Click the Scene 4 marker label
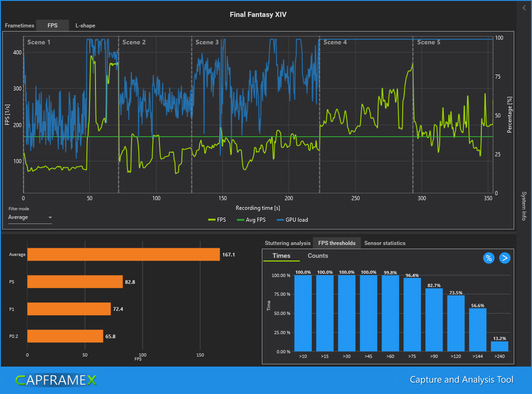 click(335, 42)
